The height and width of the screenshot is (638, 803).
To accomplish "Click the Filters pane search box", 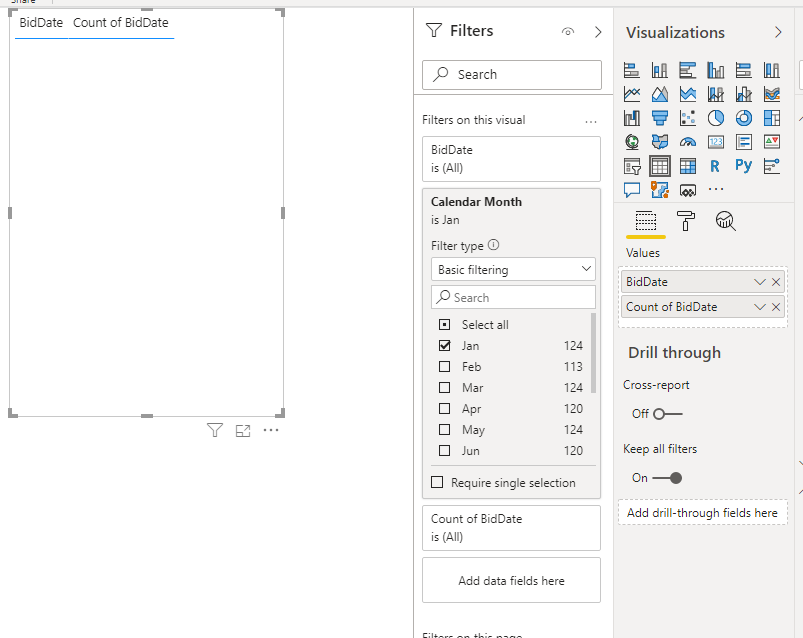I will tap(512, 75).
